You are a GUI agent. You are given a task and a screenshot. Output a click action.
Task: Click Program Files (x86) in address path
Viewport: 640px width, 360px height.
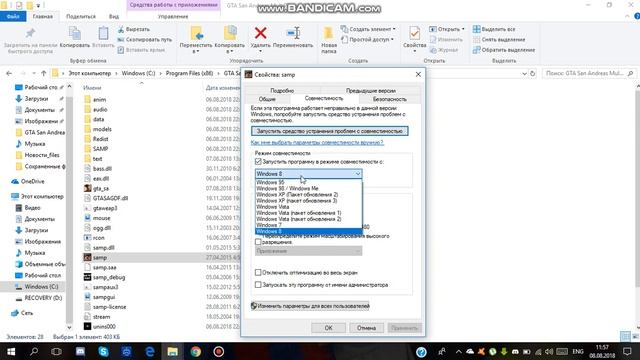(189, 73)
